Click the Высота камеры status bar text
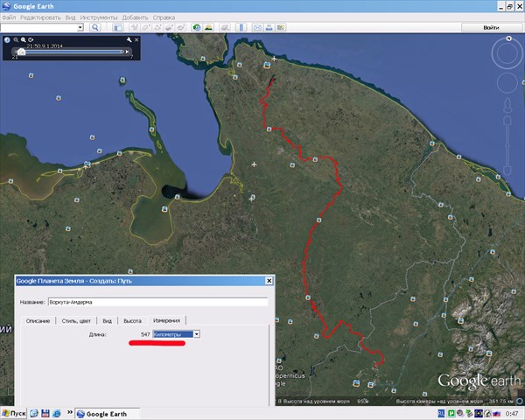525x420 pixels. coord(439,401)
